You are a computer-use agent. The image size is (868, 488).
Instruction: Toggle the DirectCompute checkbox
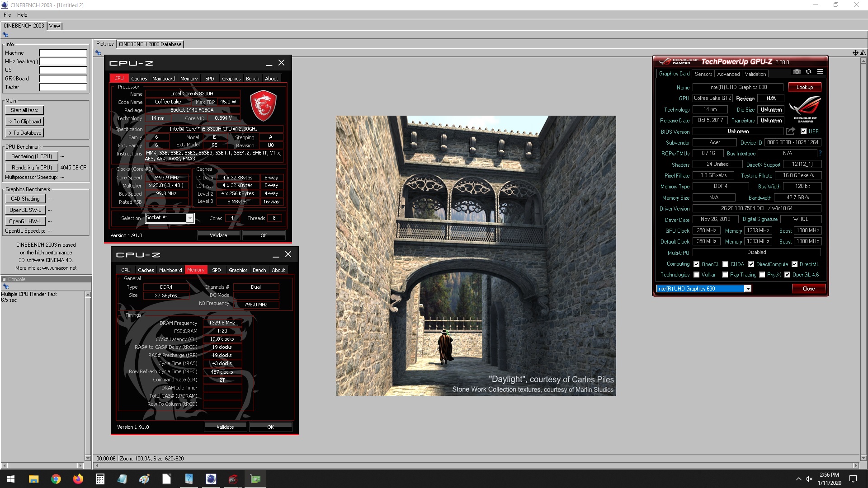click(x=751, y=264)
